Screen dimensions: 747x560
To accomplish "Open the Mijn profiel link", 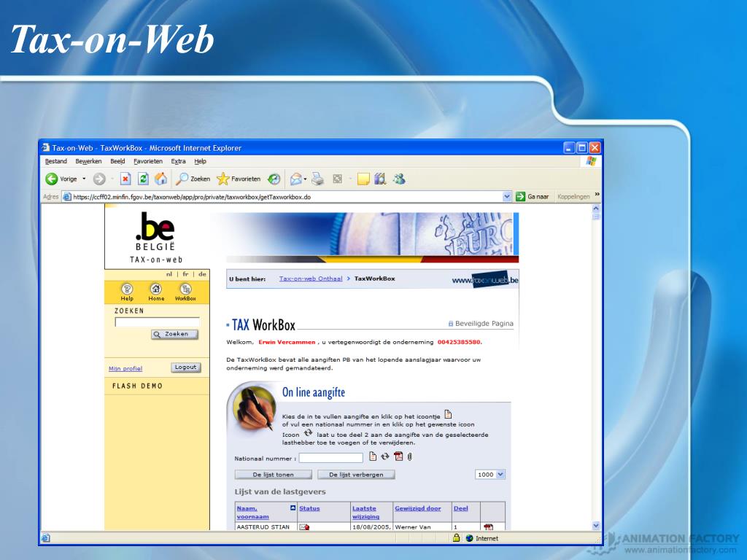I will point(125,368).
